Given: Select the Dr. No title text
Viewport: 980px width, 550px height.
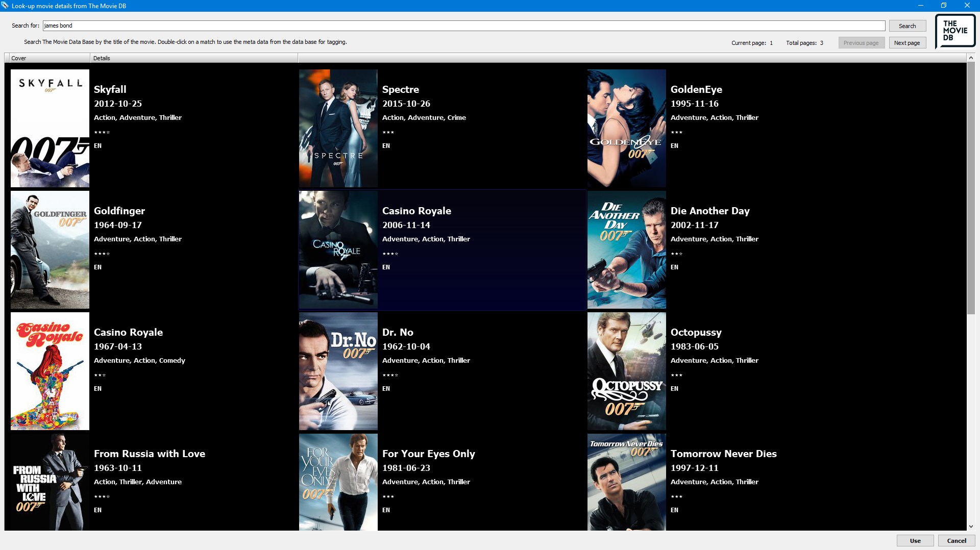Looking at the screenshot, I should point(398,332).
